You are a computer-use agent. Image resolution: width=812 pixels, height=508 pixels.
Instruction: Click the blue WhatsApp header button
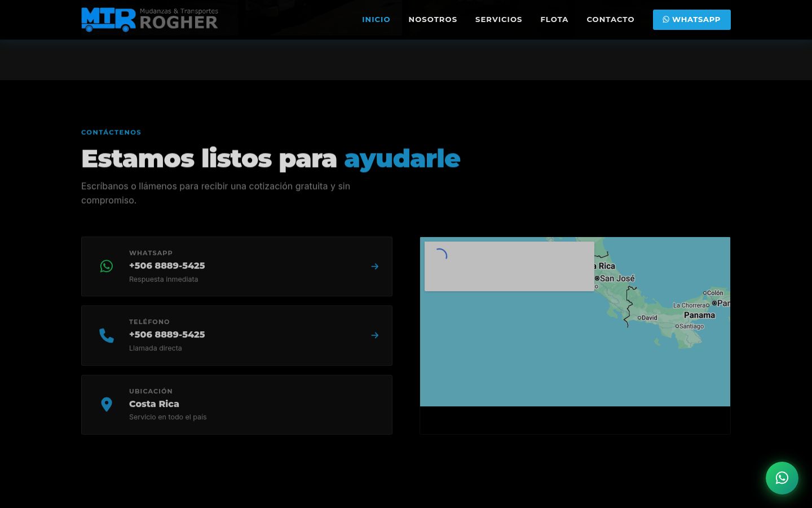pos(691,19)
